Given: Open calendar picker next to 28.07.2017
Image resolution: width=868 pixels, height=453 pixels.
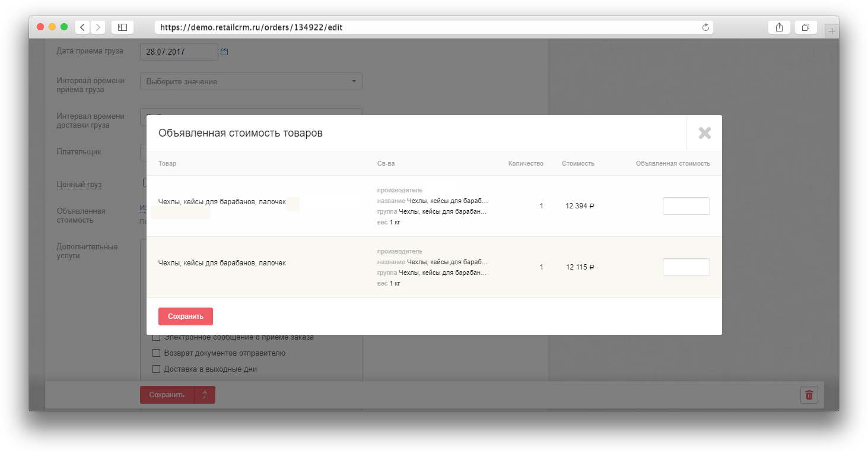Looking at the screenshot, I should (x=224, y=52).
